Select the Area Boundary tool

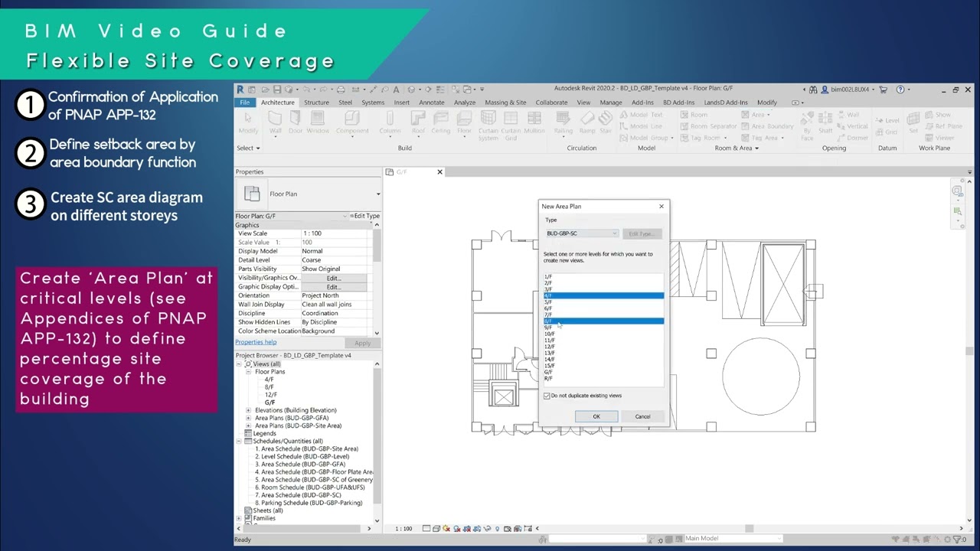[x=767, y=126]
